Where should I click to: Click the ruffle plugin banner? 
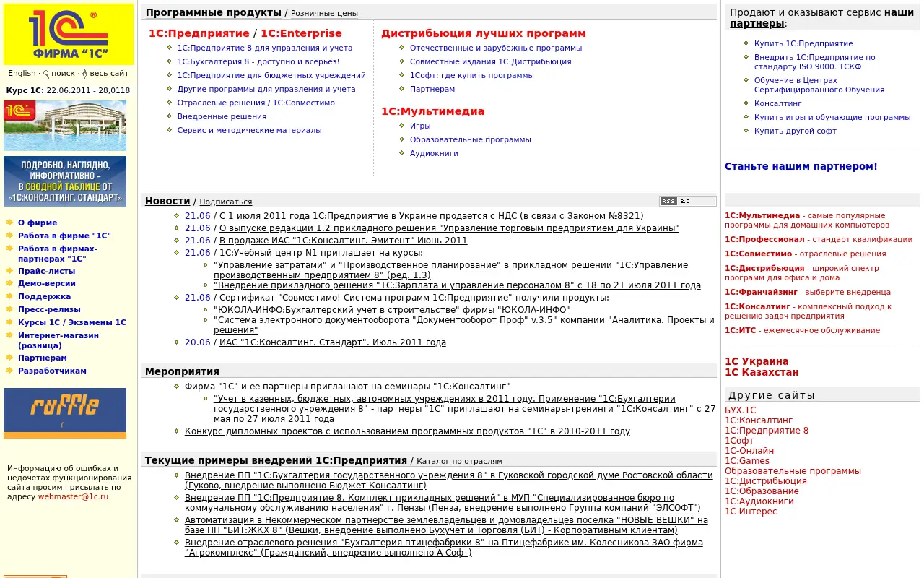coord(65,413)
